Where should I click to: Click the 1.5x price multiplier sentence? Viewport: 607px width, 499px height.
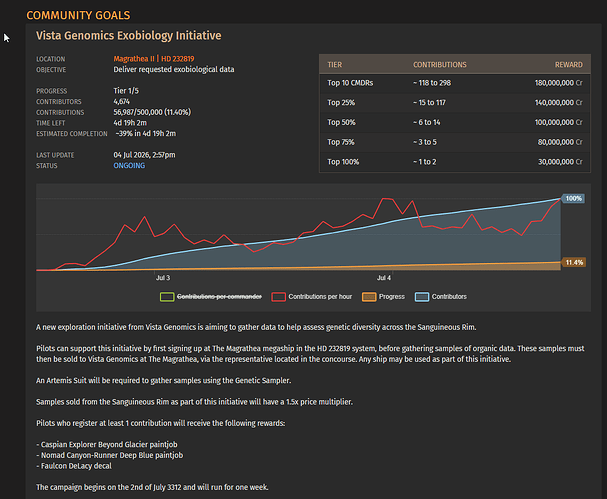[194, 402]
